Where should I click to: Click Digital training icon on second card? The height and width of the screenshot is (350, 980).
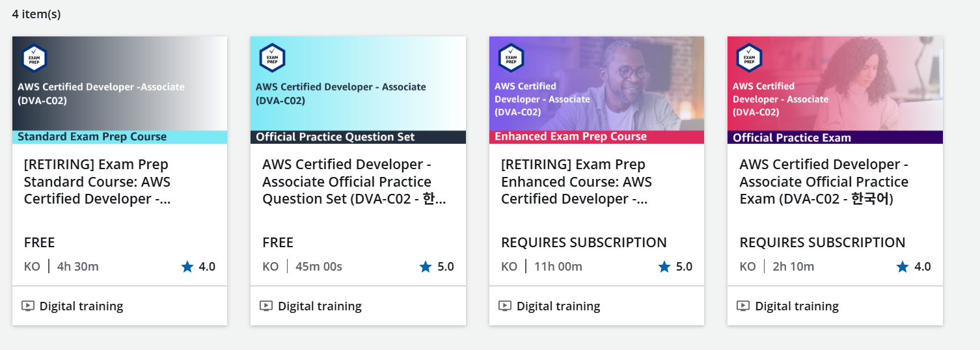pyautogui.click(x=266, y=306)
